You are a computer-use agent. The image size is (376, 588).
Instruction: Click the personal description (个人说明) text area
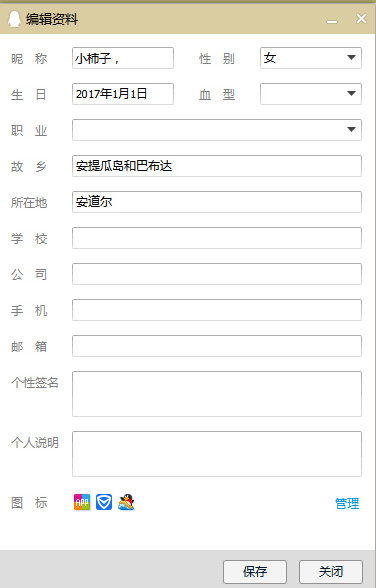click(217, 454)
